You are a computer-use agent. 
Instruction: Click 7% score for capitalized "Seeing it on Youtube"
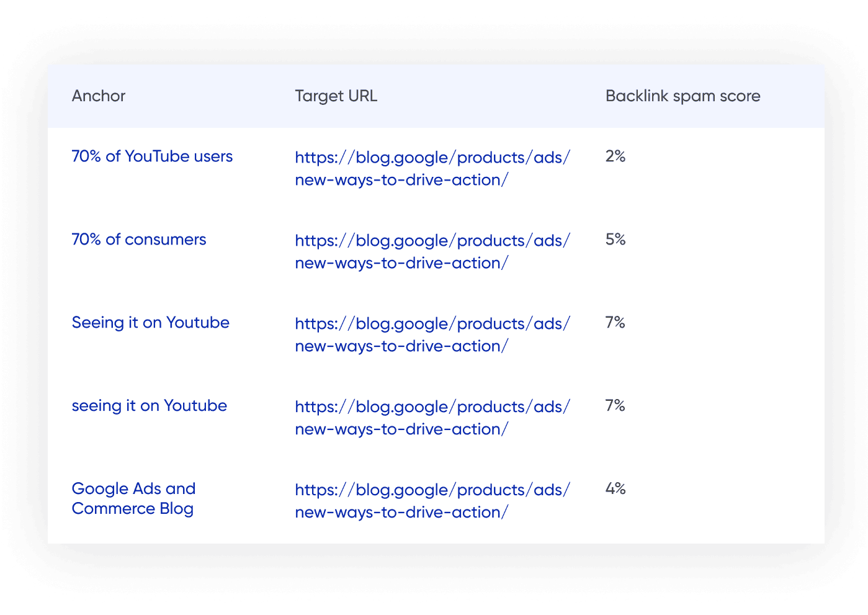coord(615,323)
